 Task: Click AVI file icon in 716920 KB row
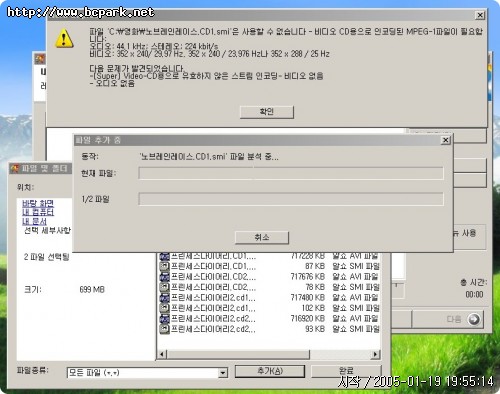164,319
